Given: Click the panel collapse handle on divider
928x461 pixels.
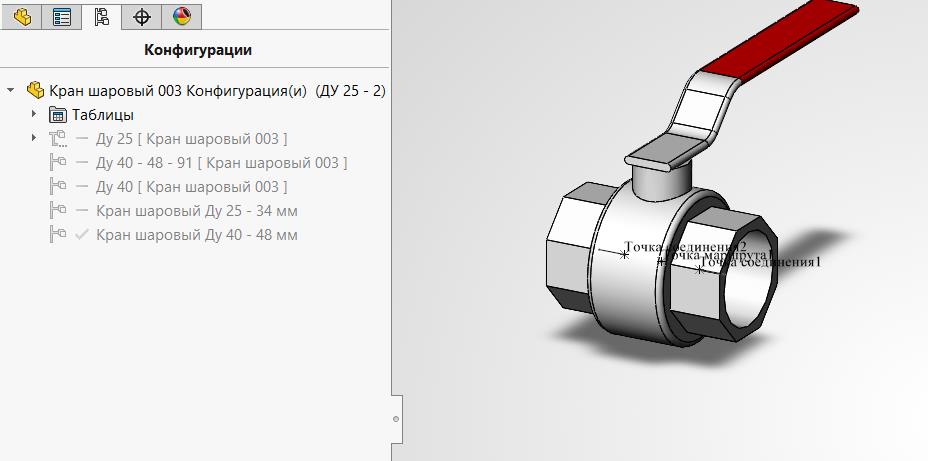Looking at the screenshot, I should pos(397,419).
